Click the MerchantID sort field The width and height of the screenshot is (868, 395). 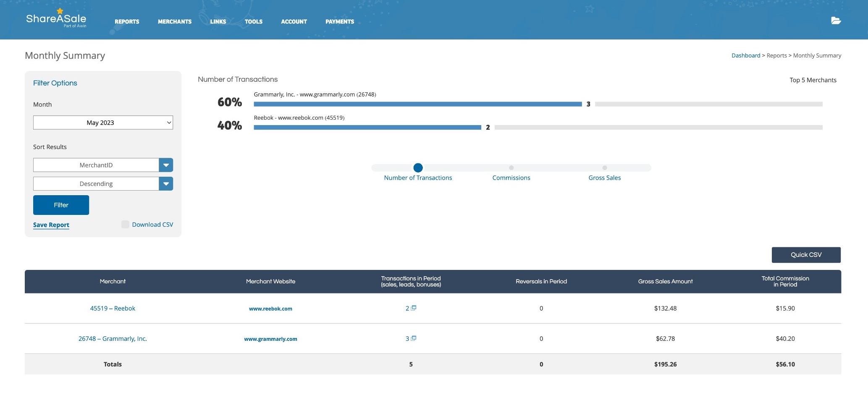[x=96, y=165]
